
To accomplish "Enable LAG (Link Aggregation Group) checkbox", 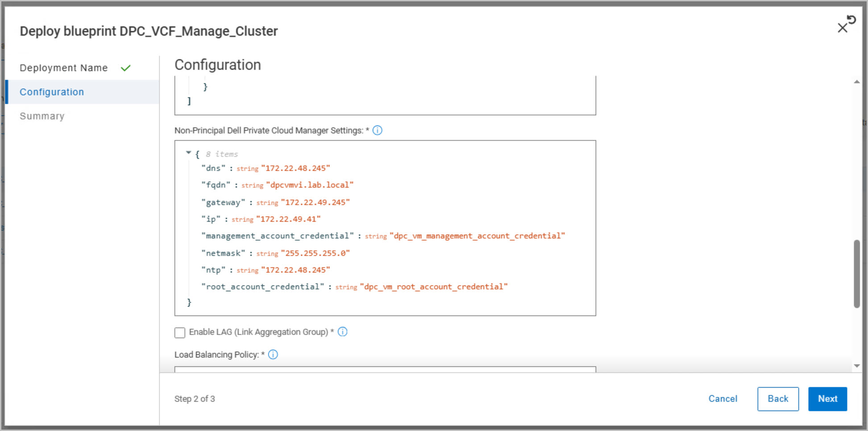I will pyautogui.click(x=180, y=332).
